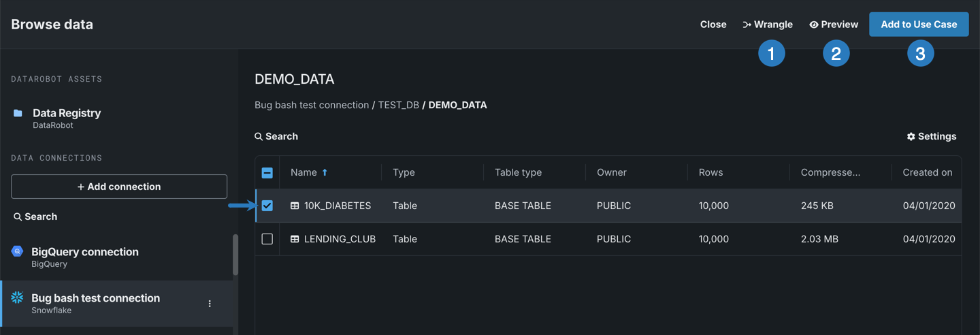Image resolution: width=980 pixels, height=335 pixels.
Task: Click the LENDING_CLUB table icon
Action: point(295,239)
